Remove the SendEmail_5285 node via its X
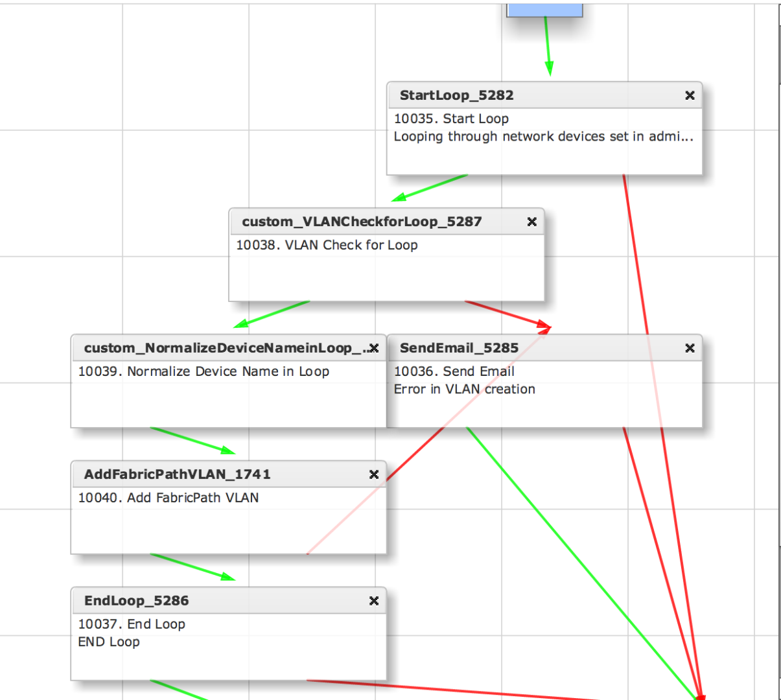This screenshot has height=700, width=781. 690,348
